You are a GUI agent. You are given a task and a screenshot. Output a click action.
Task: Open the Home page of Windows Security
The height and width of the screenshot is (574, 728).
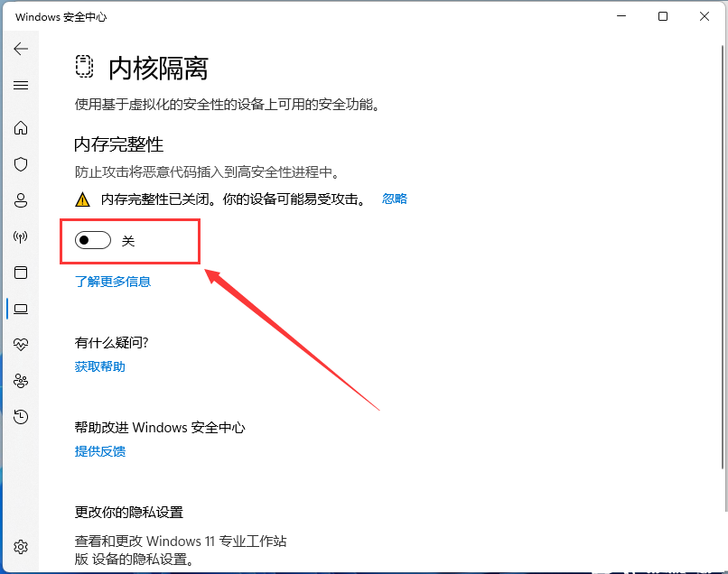click(x=21, y=128)
